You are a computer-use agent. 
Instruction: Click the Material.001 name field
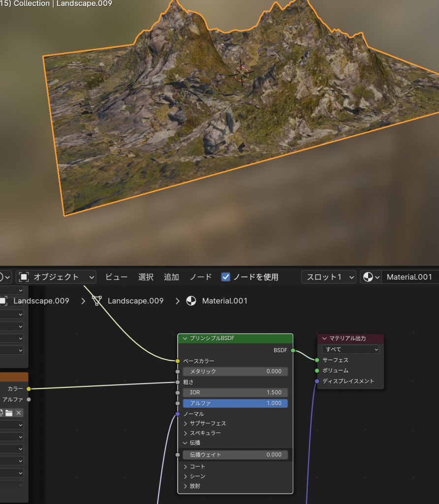click(409, 277)
